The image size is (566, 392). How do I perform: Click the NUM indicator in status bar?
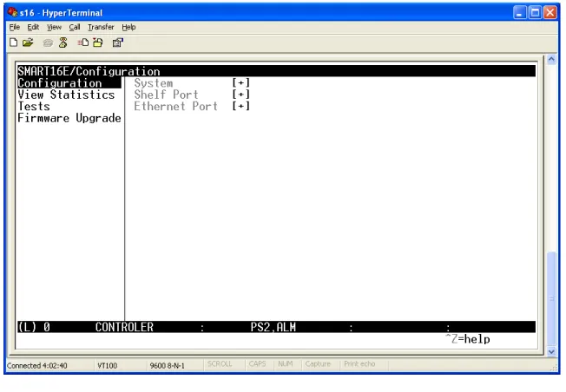click(285, 364)
